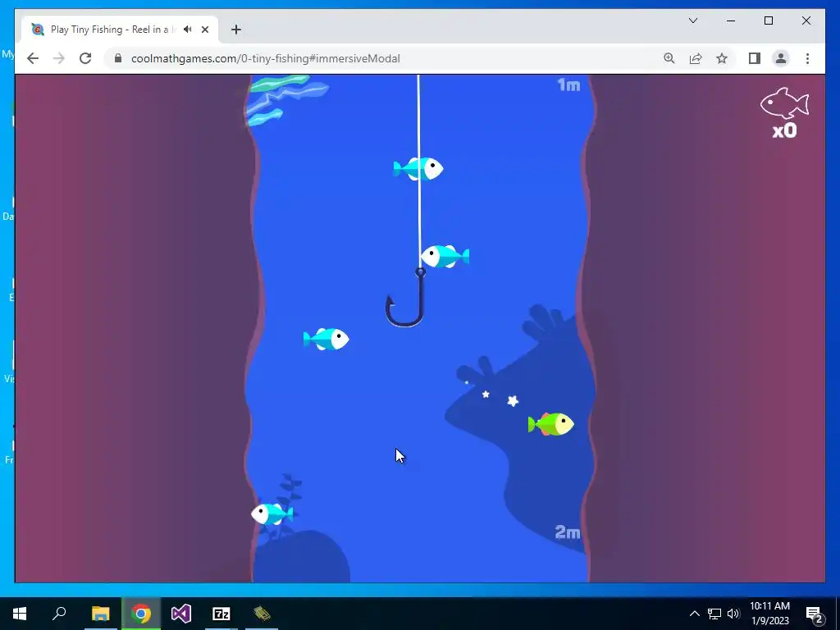View site information lock icon
This screenshot has width=840, height=630.
pos(118,58)
